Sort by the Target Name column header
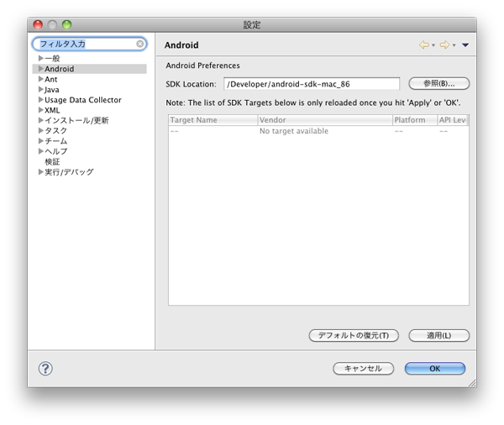 coord(213,120)
